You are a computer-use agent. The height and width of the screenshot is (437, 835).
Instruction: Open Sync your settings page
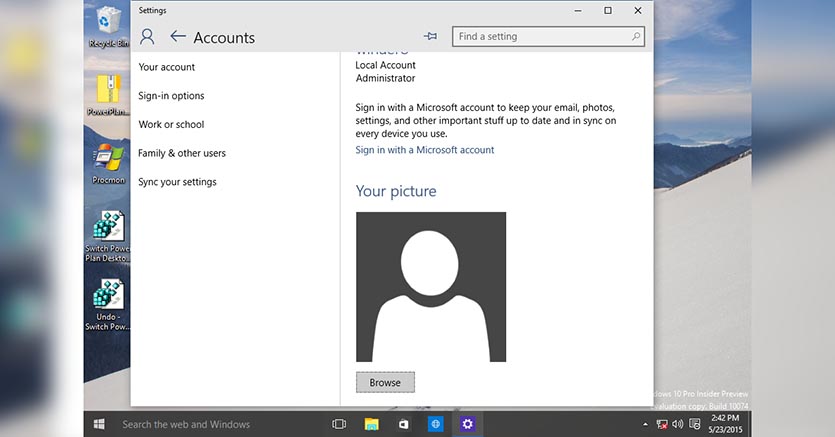click(x=177, y=182)
